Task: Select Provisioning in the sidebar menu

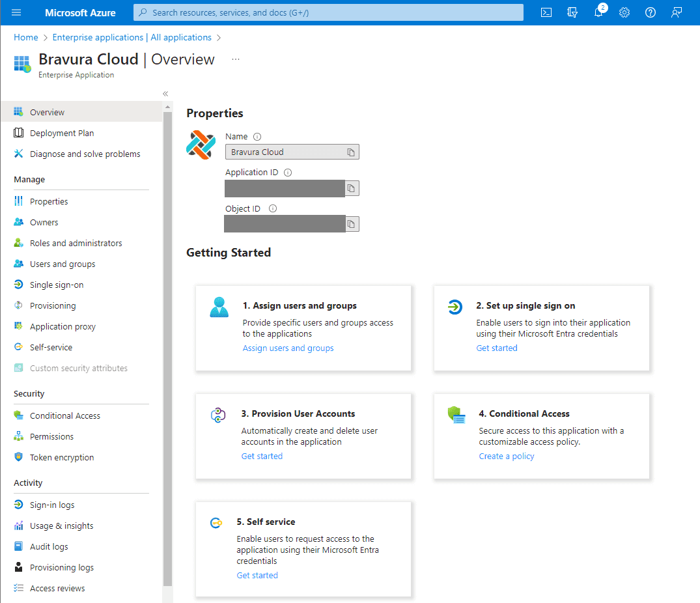Action: point(53,305)
